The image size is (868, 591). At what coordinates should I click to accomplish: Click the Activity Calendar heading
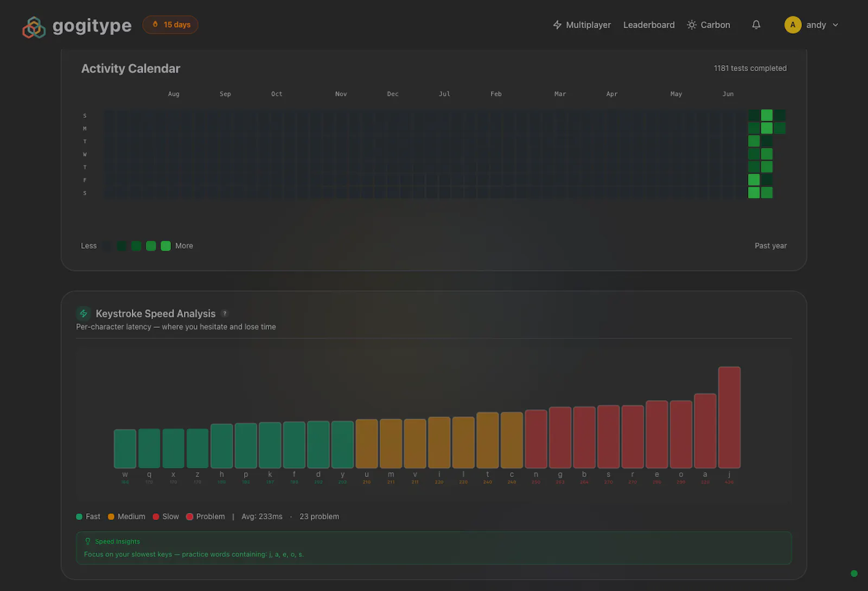pyautogui.click(x=131, y=68)
